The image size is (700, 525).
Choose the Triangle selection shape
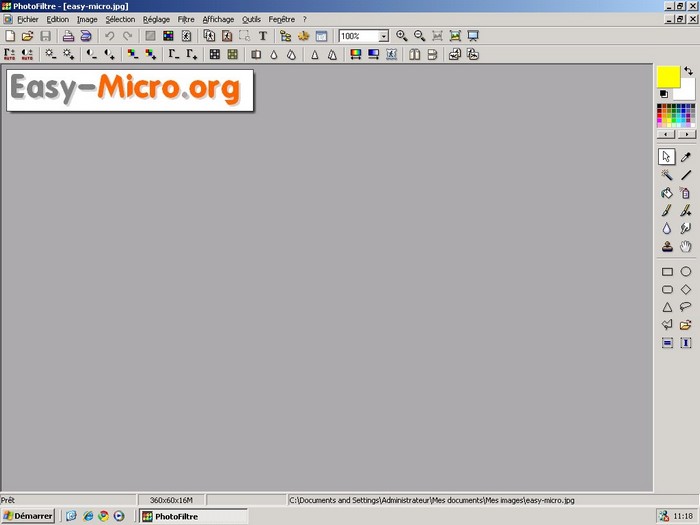point(667,307)
